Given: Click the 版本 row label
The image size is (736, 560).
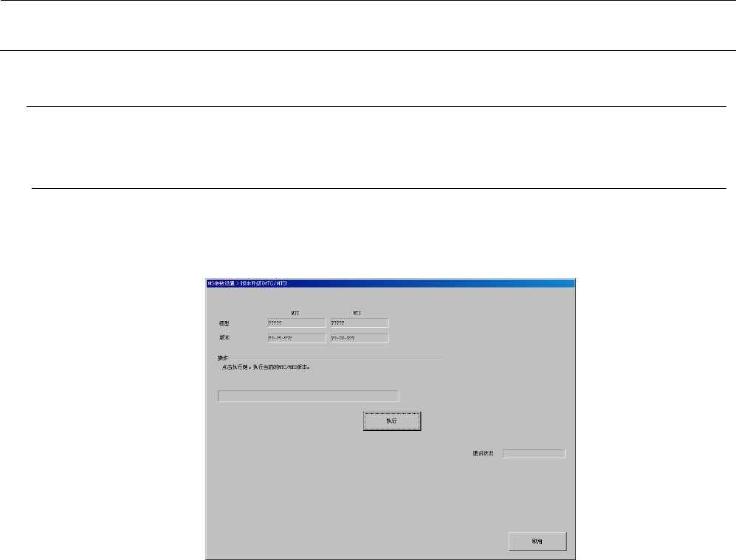Looking at the screenshot, I should coord(224,338).
